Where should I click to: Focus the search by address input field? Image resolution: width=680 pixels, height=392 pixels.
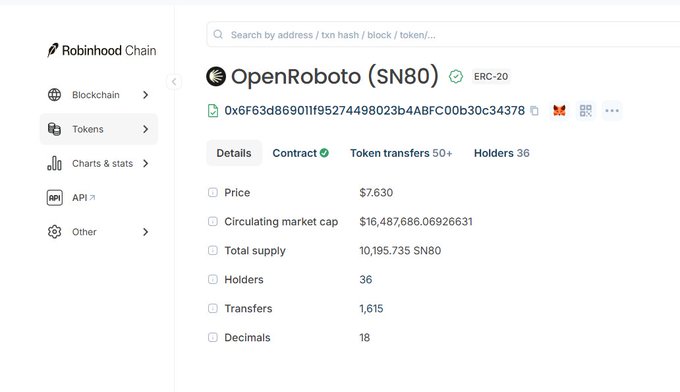tap(442, 34)
